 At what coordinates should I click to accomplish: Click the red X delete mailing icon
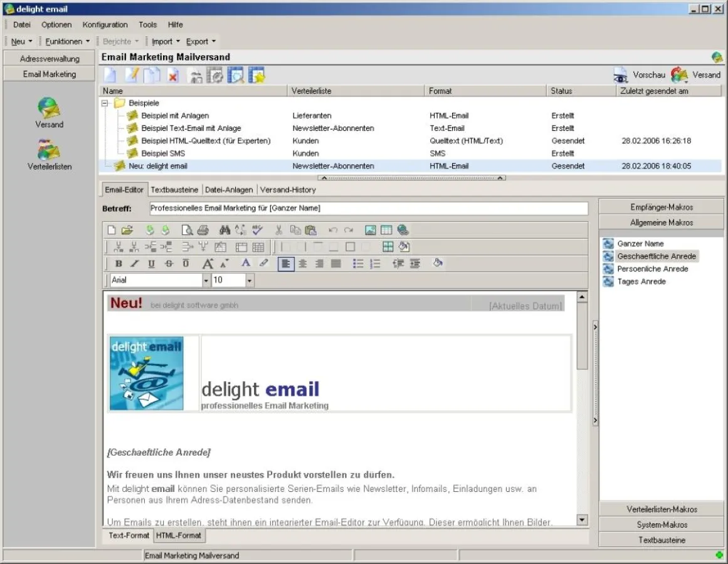tap(173, 76)
